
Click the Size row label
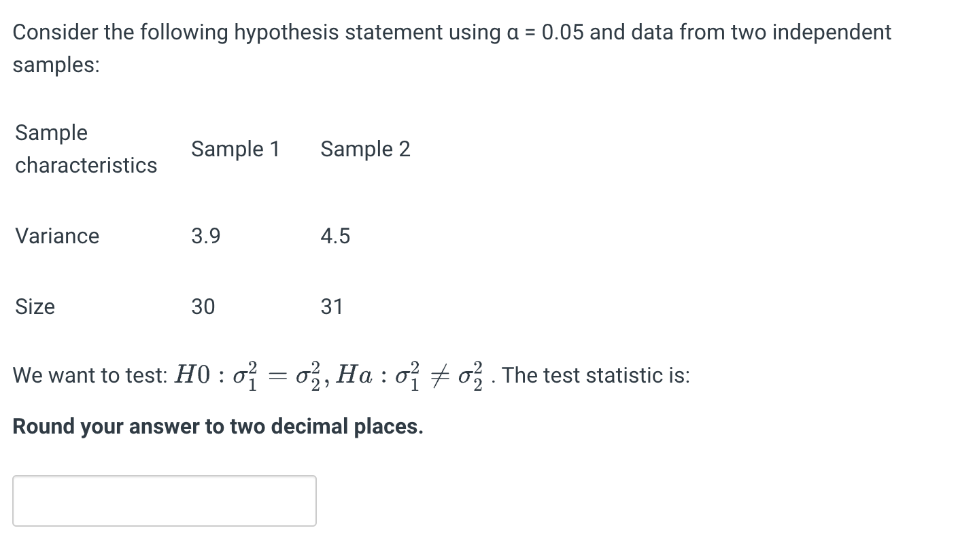(x=35, y=307)
